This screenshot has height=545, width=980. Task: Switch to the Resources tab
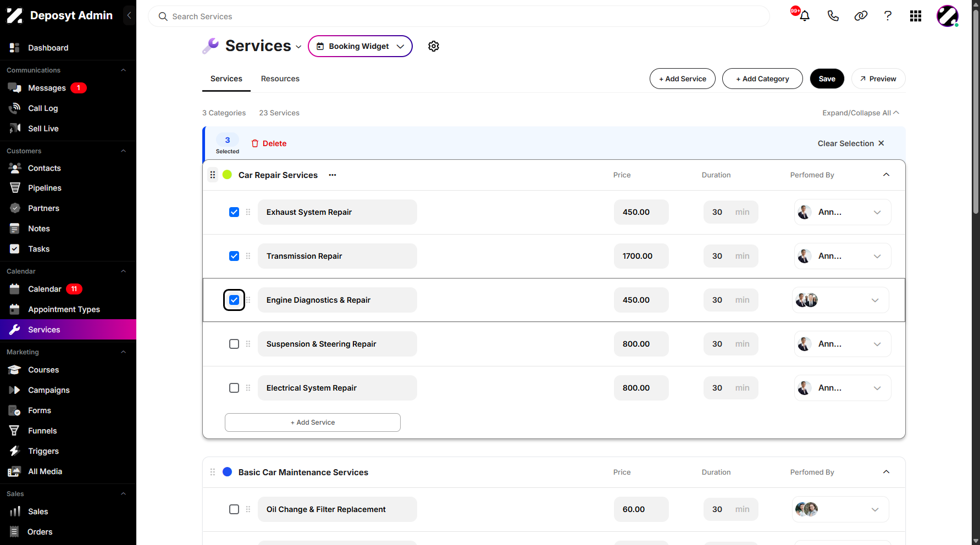[280, 79]
